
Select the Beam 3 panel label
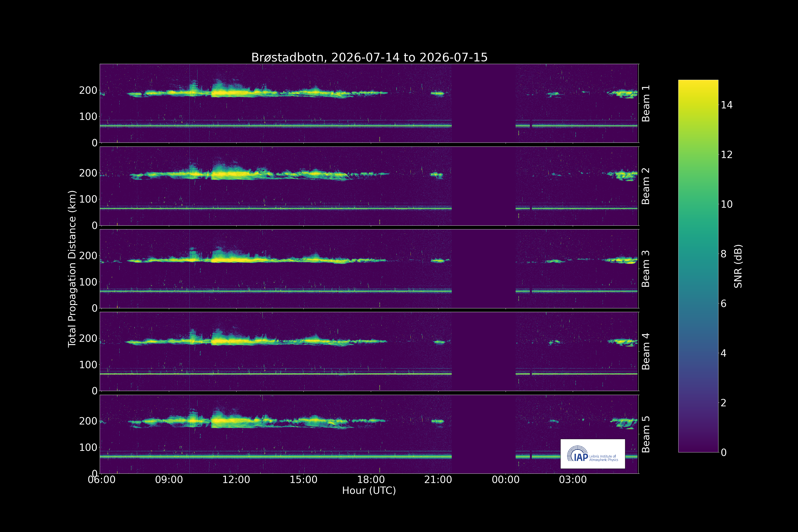click(x=646, y=269)
